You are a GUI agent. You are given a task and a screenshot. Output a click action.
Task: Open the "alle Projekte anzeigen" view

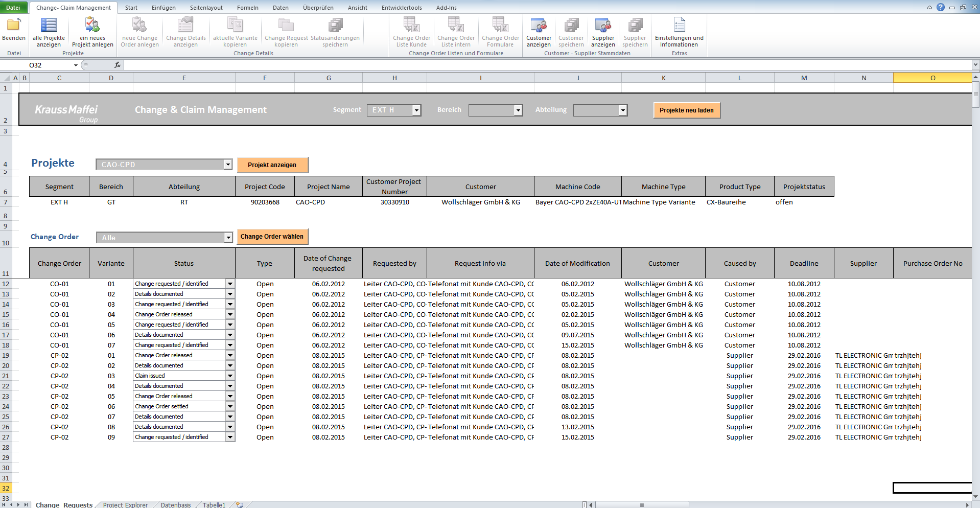click(49, 32)
